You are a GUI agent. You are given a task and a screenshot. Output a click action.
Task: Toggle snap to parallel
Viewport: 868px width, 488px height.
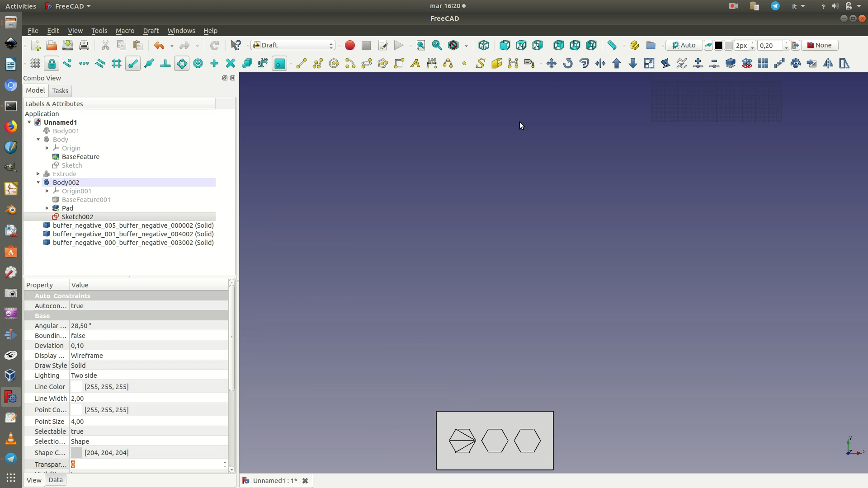point(100,63)
